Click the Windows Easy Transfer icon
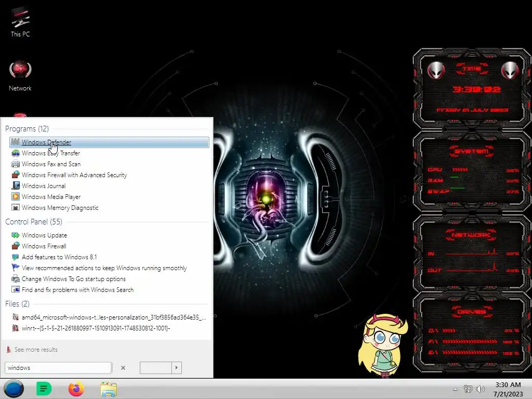Screen dimensions: 532x399 tap(15, 153)
